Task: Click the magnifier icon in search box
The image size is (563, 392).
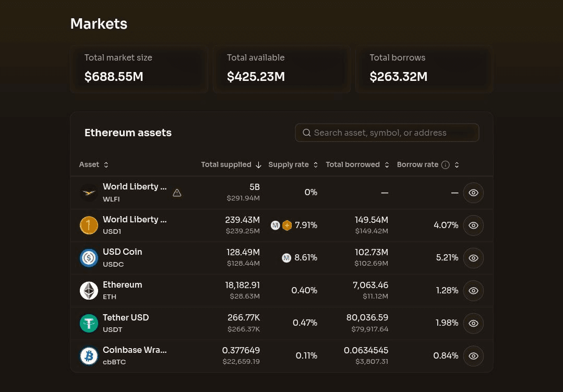Action: coord(307,133)
